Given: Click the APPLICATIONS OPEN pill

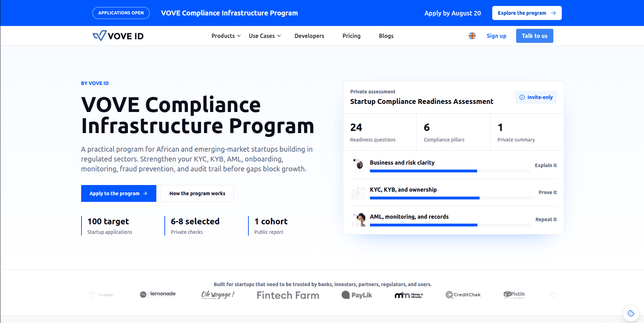Looking at the screenshot, I should point(121,13).
